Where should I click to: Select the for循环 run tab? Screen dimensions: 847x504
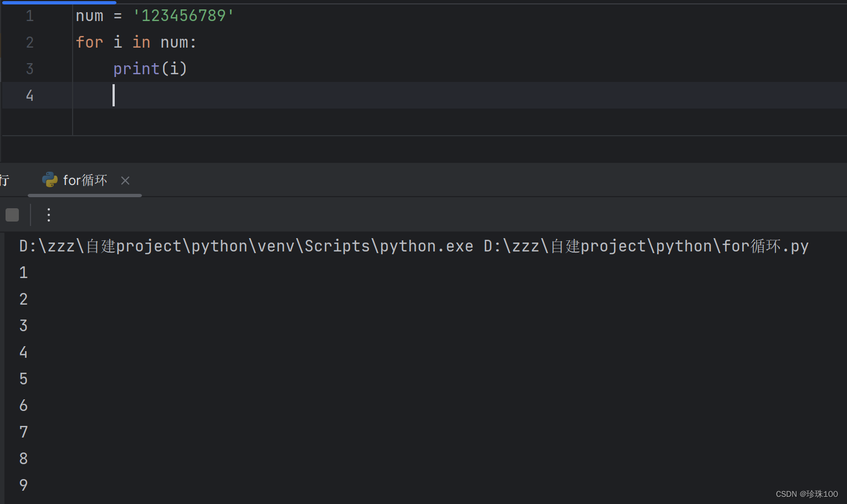coord(85,180)
